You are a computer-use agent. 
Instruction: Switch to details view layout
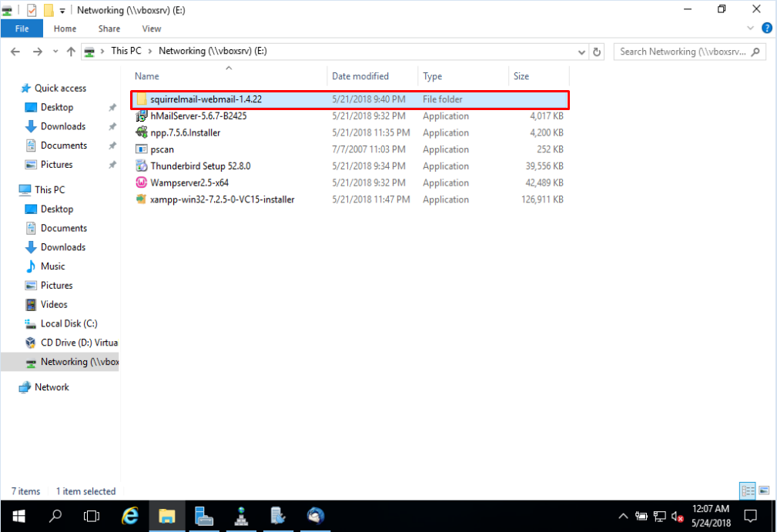point(747,491)
